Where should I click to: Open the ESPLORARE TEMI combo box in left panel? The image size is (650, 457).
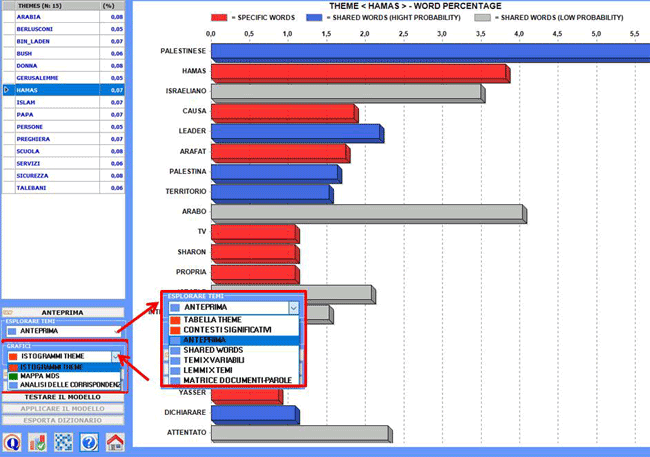tap(63, 331)
